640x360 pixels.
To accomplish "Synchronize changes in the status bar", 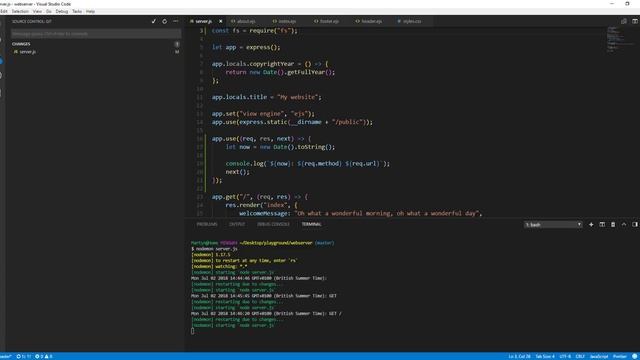I will click(x=24, y=356).
